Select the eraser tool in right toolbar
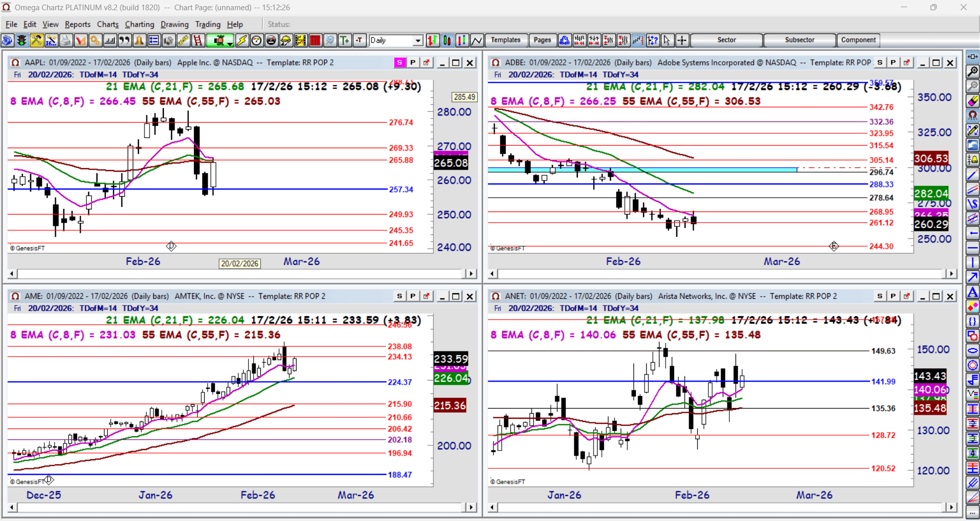980x521 pixels. pyautogui.click(x=973, y=101)
